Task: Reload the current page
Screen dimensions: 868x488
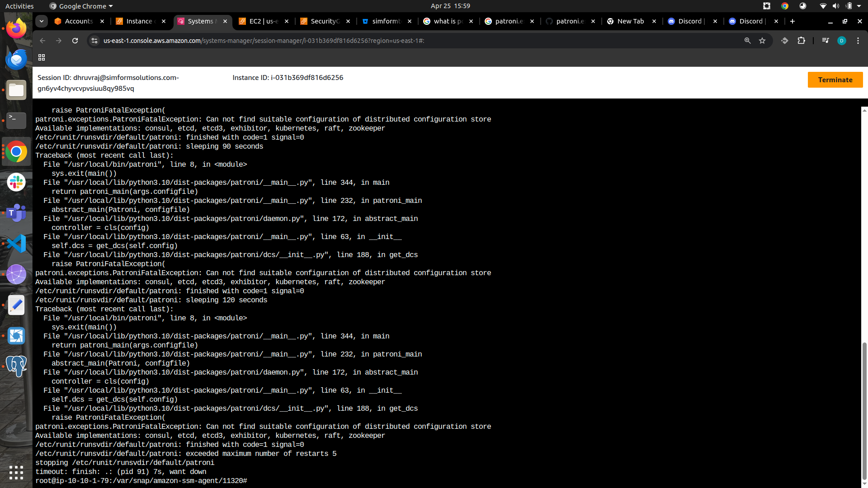Action: [x=75, y=41]
